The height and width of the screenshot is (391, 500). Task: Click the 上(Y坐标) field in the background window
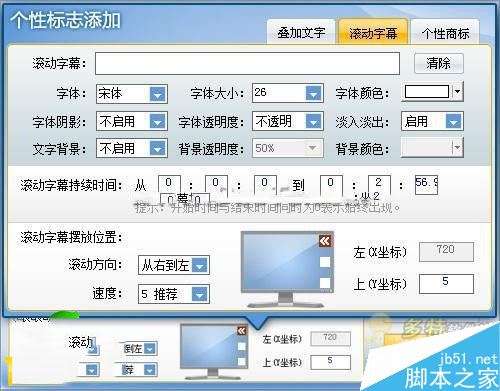tap(330, 362)
